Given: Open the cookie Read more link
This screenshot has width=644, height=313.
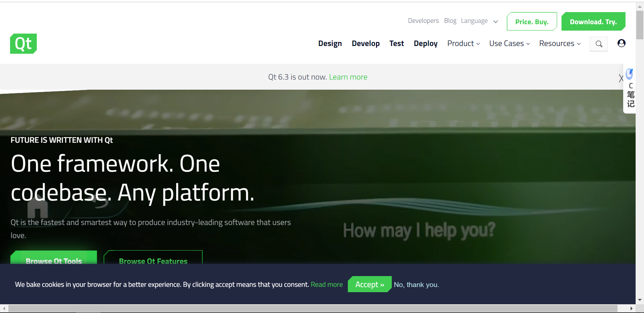Looking at the screenshot, I should point(327,284).
